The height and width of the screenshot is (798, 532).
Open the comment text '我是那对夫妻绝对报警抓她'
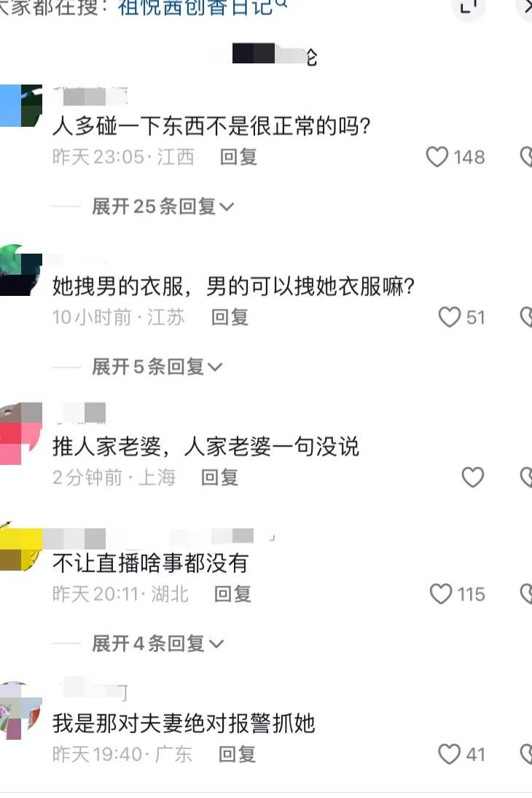[184, 723]
